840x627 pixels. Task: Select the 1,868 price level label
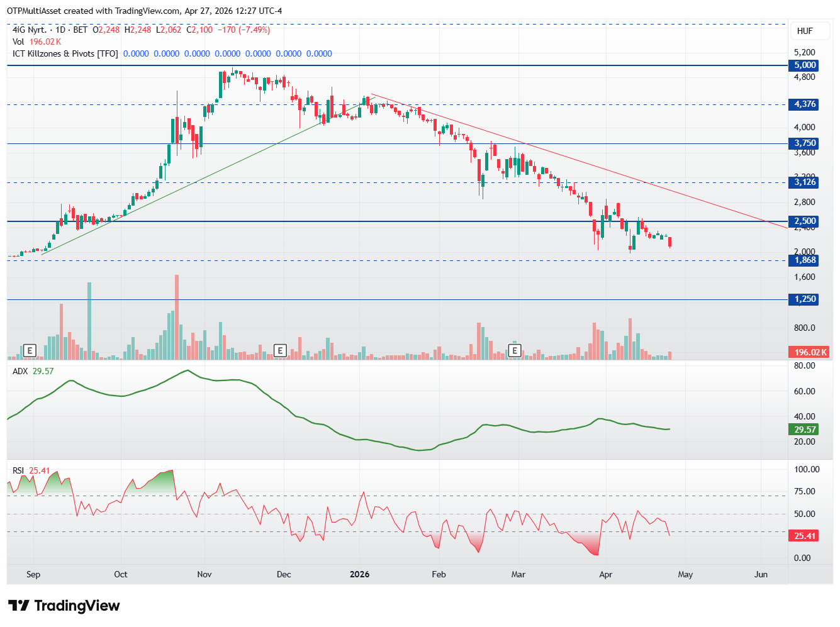click(x=804, y=260)
